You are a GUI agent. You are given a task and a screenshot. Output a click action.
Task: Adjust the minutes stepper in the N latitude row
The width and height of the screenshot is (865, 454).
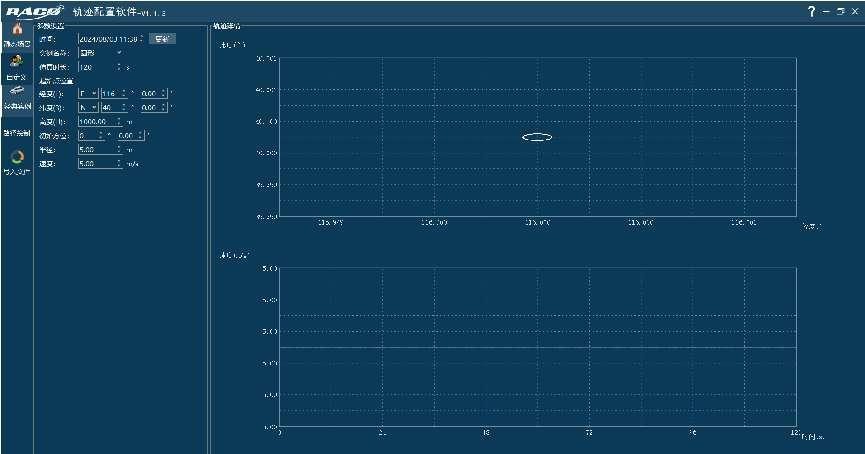[x=164, y=108]
